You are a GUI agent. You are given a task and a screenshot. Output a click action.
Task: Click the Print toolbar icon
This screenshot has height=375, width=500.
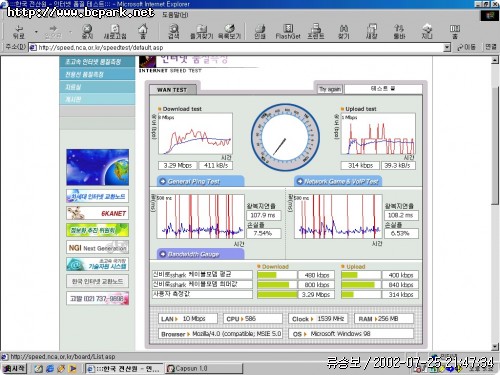coord(260,31)
